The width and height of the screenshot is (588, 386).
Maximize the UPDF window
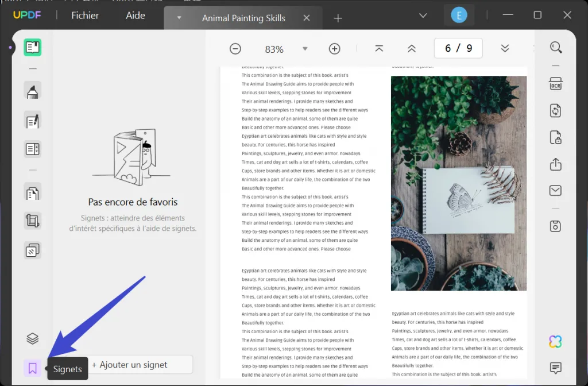537,14
